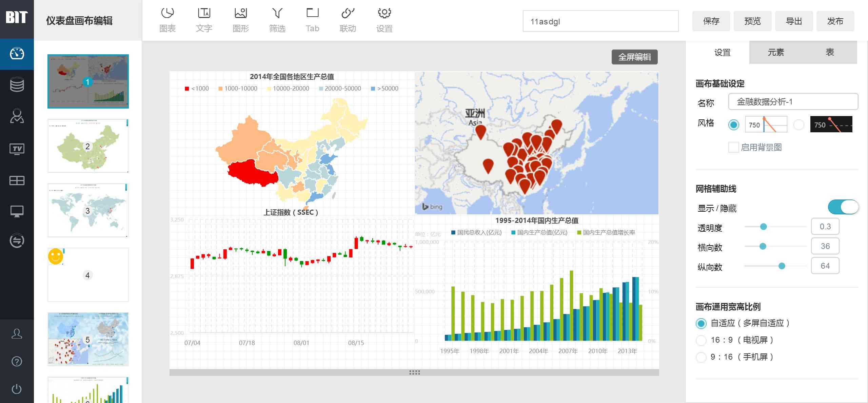The width and height of the screenshot is (868, 403).
Task: Click the 全屏编辑 fullscreen edit button
Action: [x=634, y=57]
